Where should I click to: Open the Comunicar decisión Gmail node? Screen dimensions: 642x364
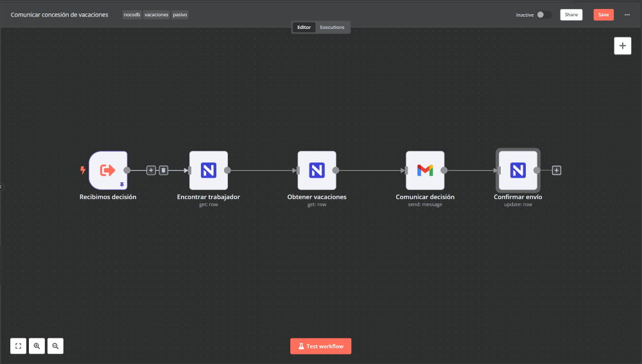(425, 170)
